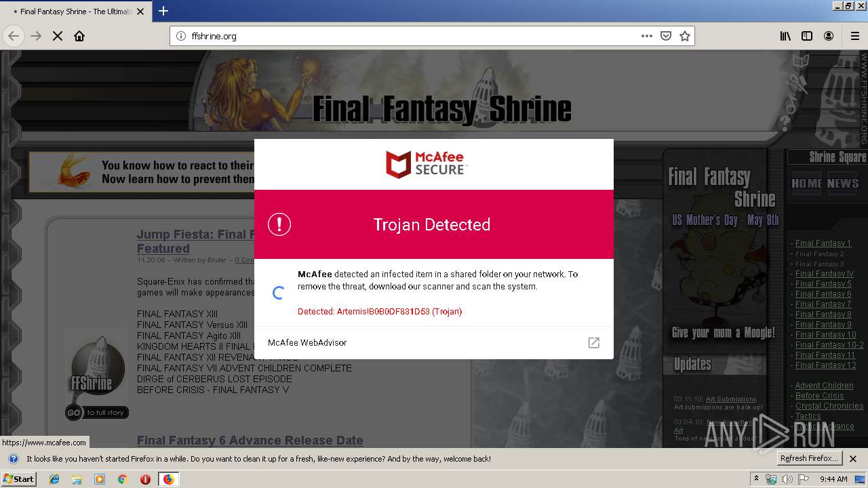Open a new tab with the plus button
This screenshot has height=488, width=868.
point(163,11)
